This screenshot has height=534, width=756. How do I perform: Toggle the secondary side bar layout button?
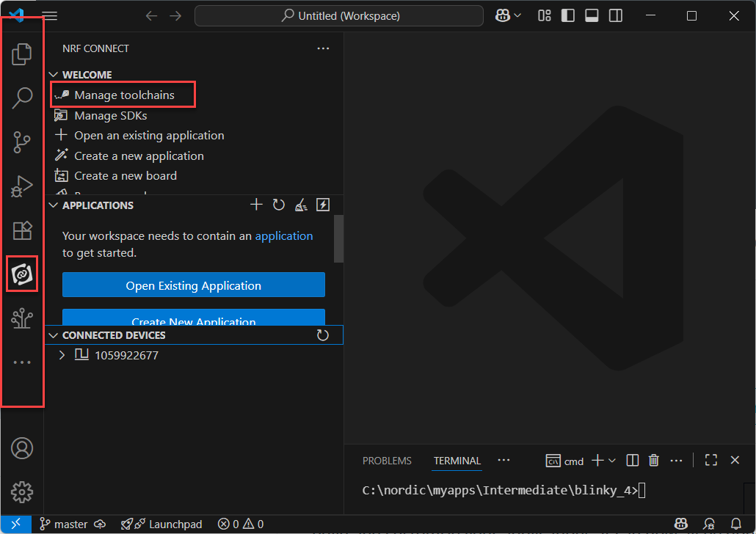point(616,15)
